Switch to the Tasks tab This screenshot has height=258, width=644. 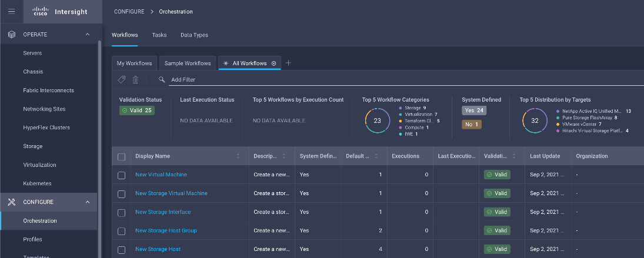coord(159,35)
